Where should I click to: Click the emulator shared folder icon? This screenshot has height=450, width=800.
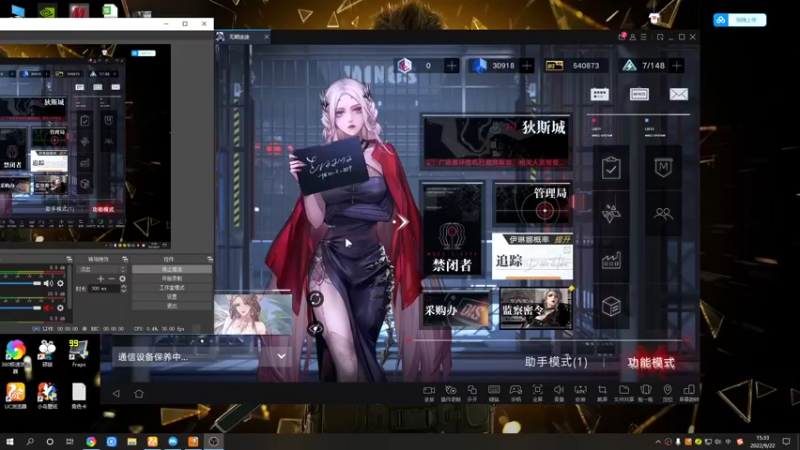pos(623,393)
